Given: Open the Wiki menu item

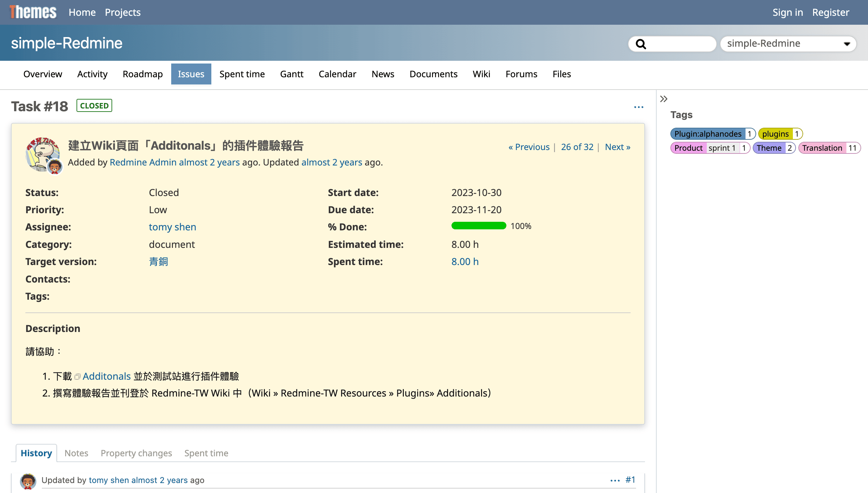Looking at the screenshot, I should 481,74.
